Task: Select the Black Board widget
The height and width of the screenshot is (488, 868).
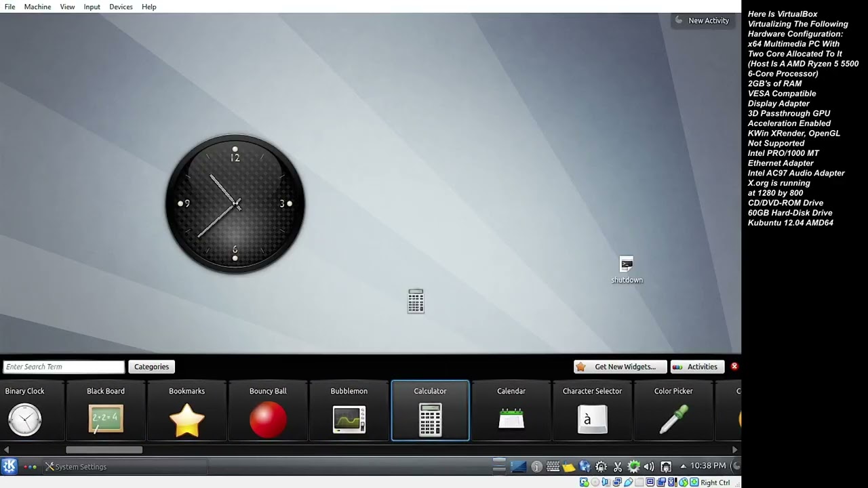Action: [106, 411]
